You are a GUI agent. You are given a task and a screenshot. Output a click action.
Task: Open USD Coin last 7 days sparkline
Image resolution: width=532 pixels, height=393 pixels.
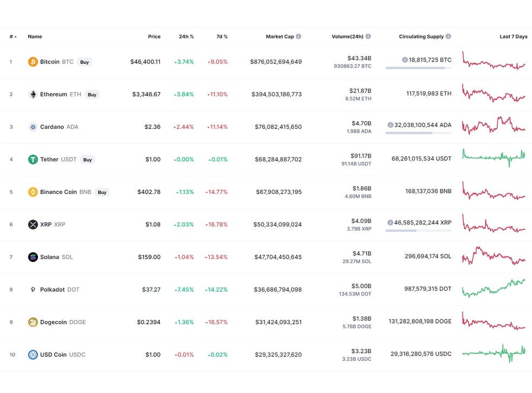494,353
